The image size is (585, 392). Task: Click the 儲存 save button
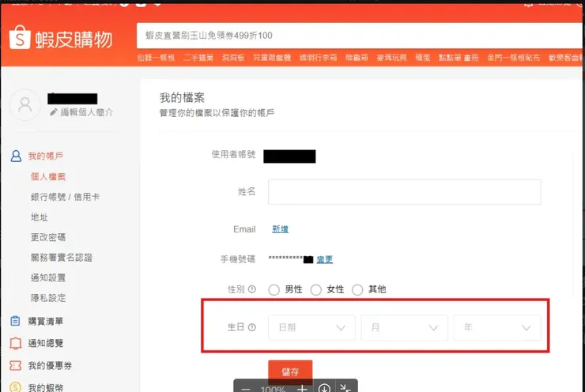pos(290,372)
